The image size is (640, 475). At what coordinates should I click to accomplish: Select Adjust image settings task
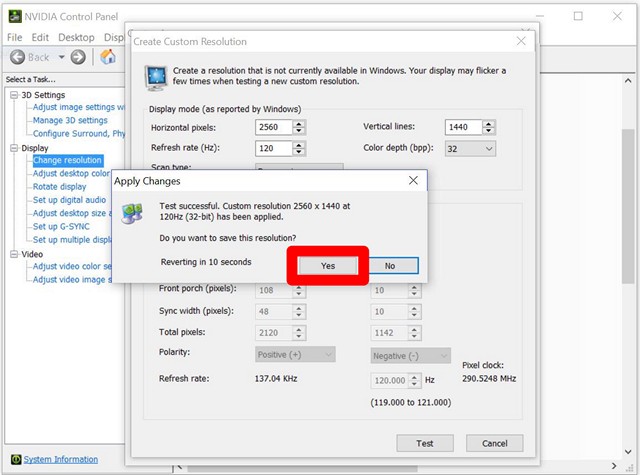(x=78, y=107)
